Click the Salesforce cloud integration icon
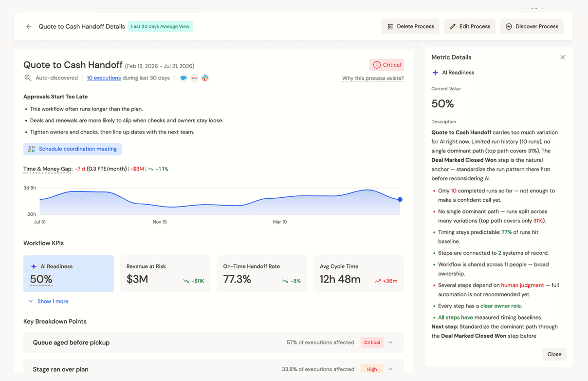588x381 pixels. [x=184, y=78]
